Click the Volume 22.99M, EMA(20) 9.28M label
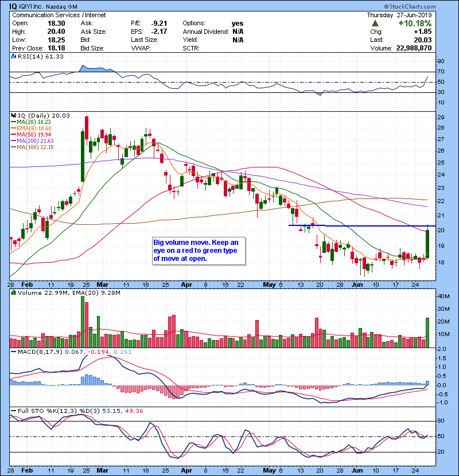The width and height of the screenshot is (459, 476). [x=69, y=292]
